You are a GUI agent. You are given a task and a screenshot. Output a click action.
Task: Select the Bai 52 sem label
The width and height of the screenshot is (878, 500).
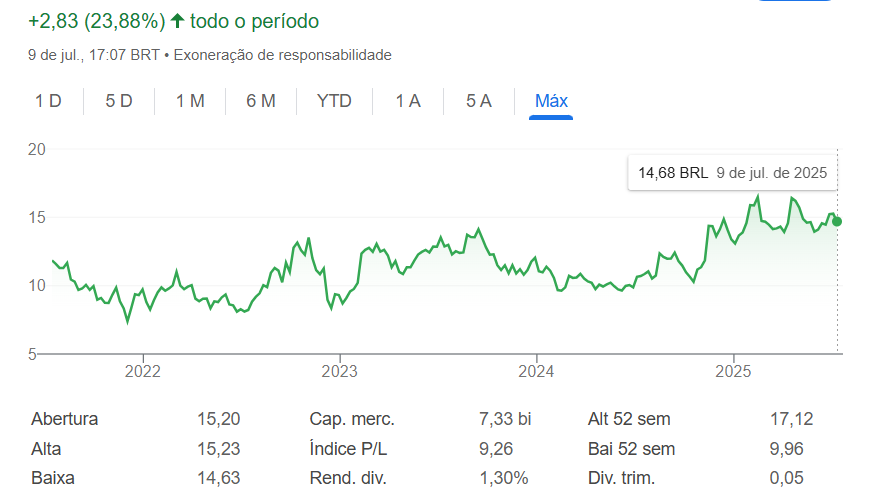631,449
